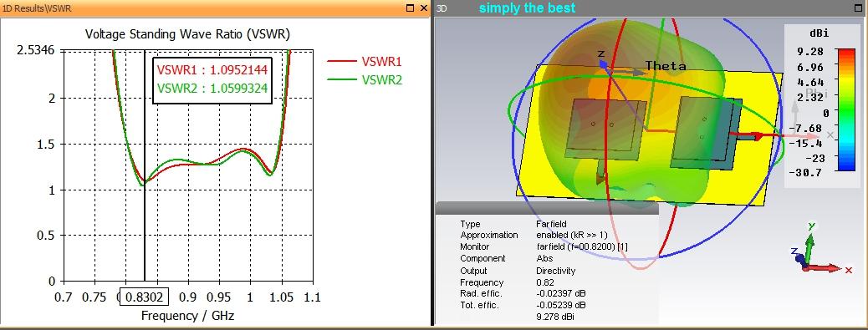
Task: Click the Voltage Standing Wave Ratio plot title
Action: [x=187, y=34]
